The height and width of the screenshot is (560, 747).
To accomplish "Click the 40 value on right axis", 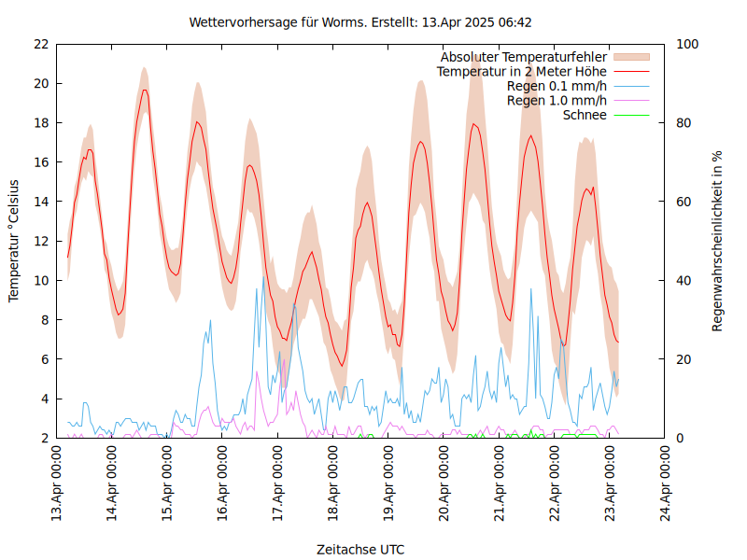I will click(683, 280).
